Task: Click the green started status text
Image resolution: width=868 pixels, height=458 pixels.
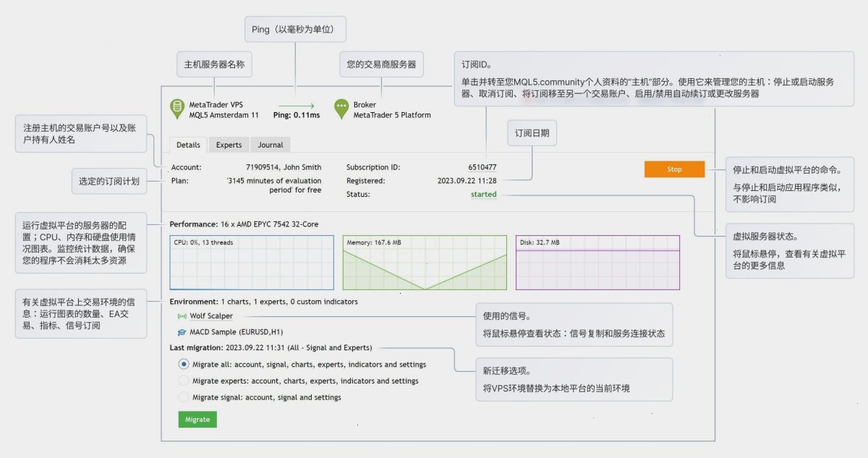Action: click(x=484, y=194)
